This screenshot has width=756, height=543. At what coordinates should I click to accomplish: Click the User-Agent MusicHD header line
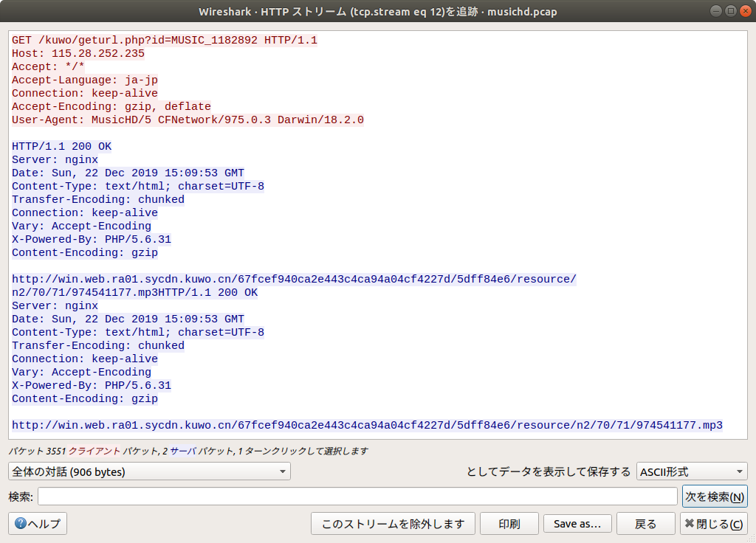pos(186,120)
